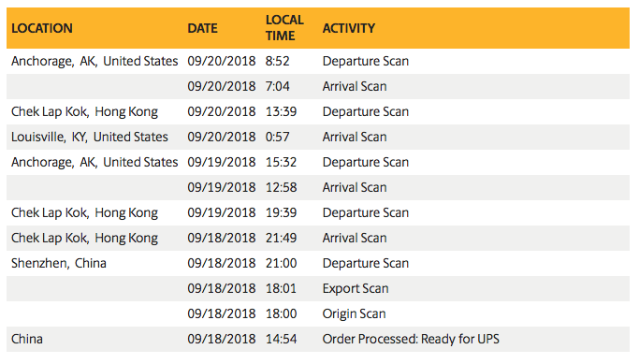Click the LOCAL TIME column header
This screenshot has height=364, width=639.
(284, 28)
